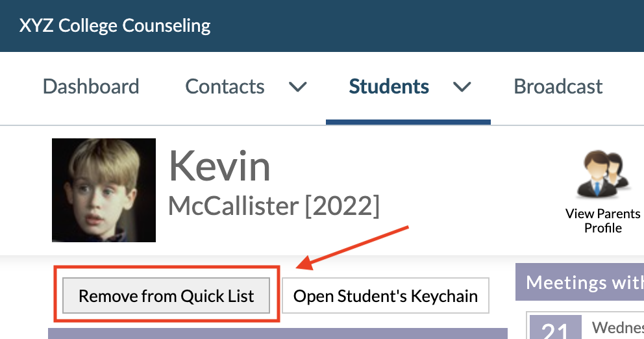Go to the Dashboard tab

coord(91,87)
